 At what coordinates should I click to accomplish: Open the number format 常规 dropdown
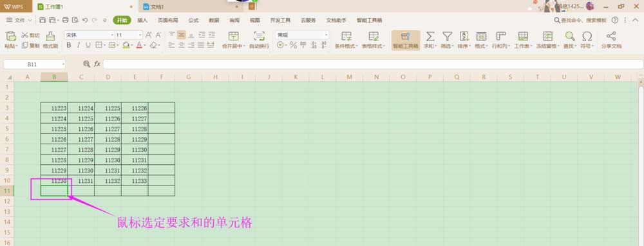326,35
